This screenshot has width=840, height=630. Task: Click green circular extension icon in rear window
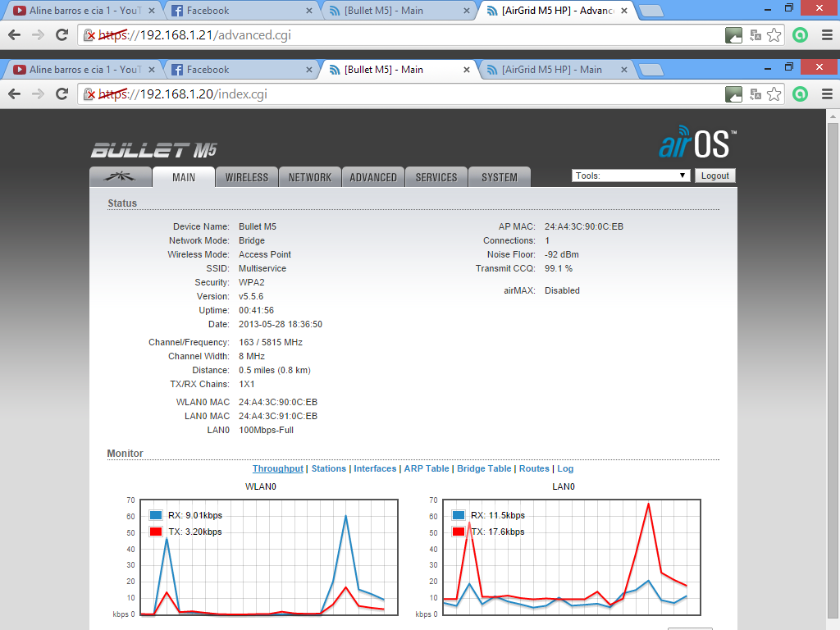pos(800,35)
